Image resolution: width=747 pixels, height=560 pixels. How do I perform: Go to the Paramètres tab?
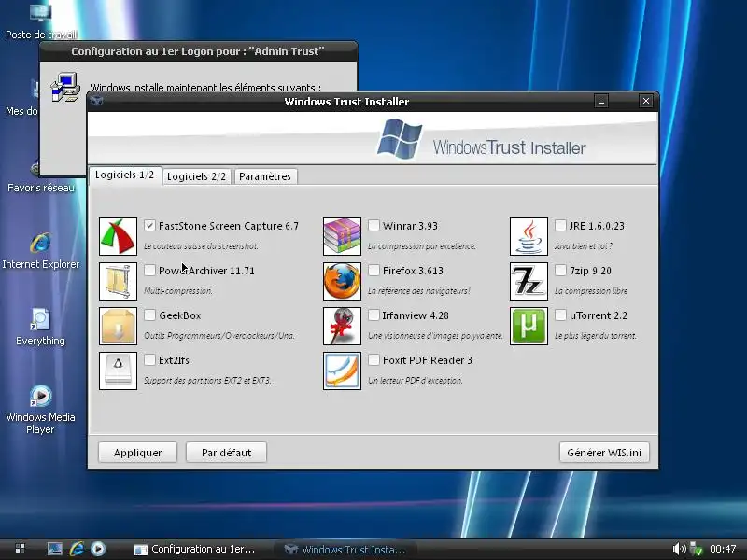tap(265, 176)
